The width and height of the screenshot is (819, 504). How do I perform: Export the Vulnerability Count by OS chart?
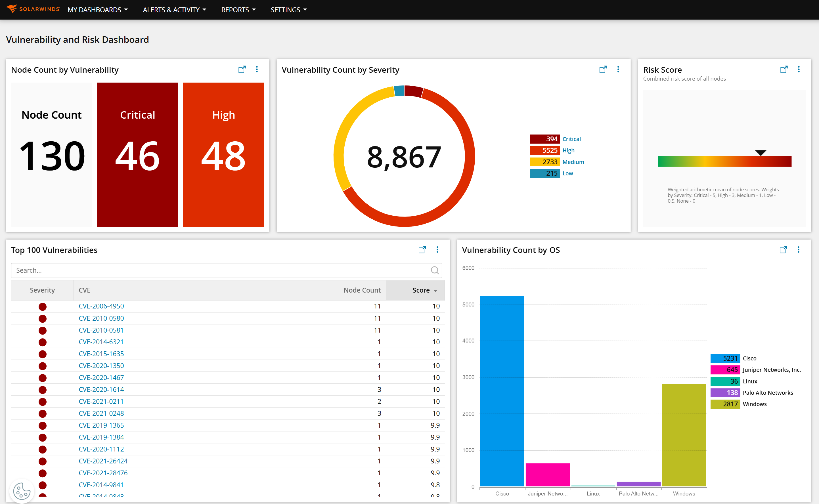tap(783, 249)
